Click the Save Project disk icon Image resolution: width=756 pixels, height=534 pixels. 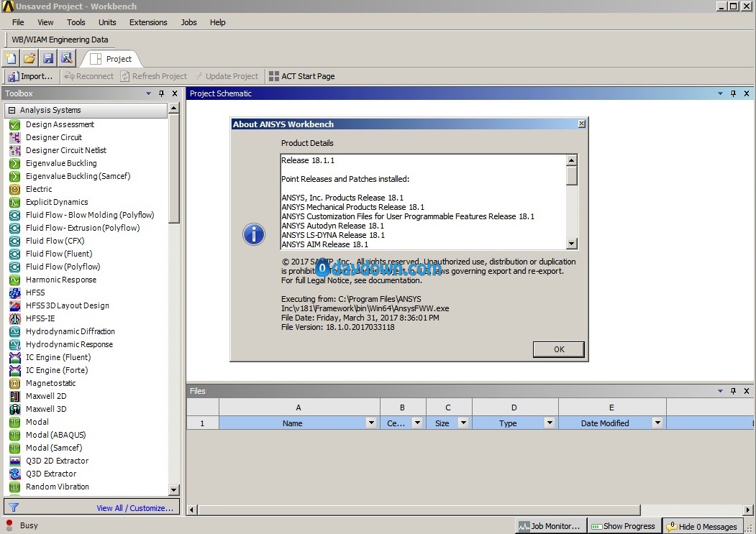point(48,58)
